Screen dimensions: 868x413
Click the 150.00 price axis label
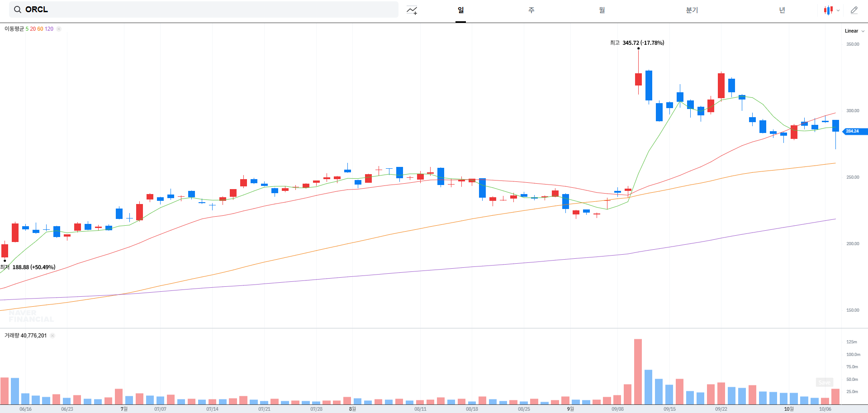[853, 310]
